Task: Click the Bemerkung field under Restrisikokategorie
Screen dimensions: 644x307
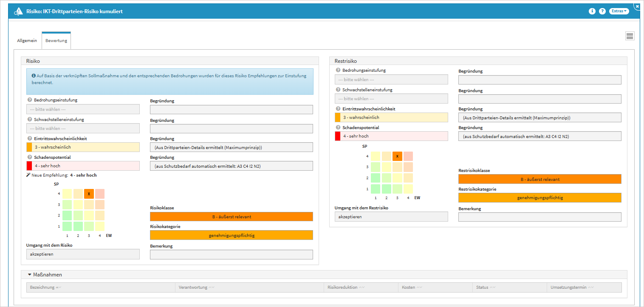Action: coord(539,217)
